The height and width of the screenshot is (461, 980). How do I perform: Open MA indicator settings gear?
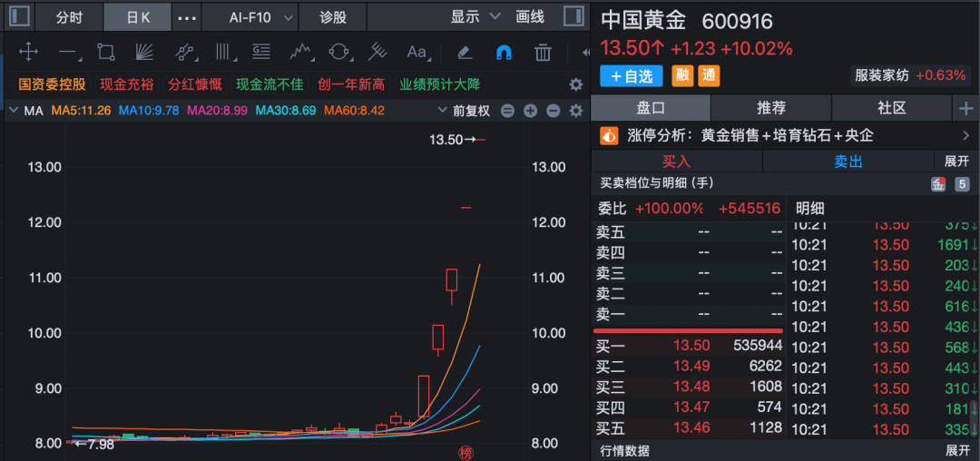pyautogui.click(x=575, y=112)
